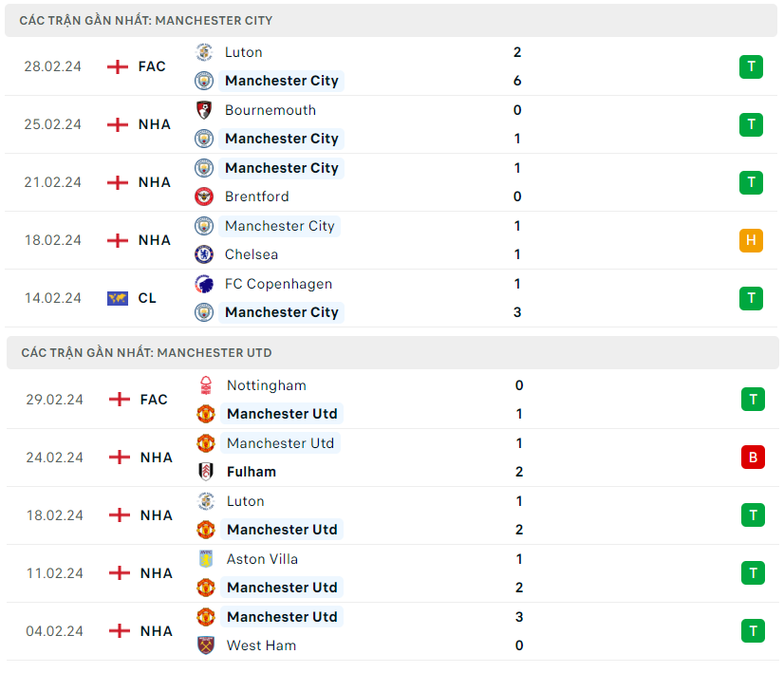Open Manchester City link in Brentford match
Viewport: 784px width, 673px height.
[281, 168]
